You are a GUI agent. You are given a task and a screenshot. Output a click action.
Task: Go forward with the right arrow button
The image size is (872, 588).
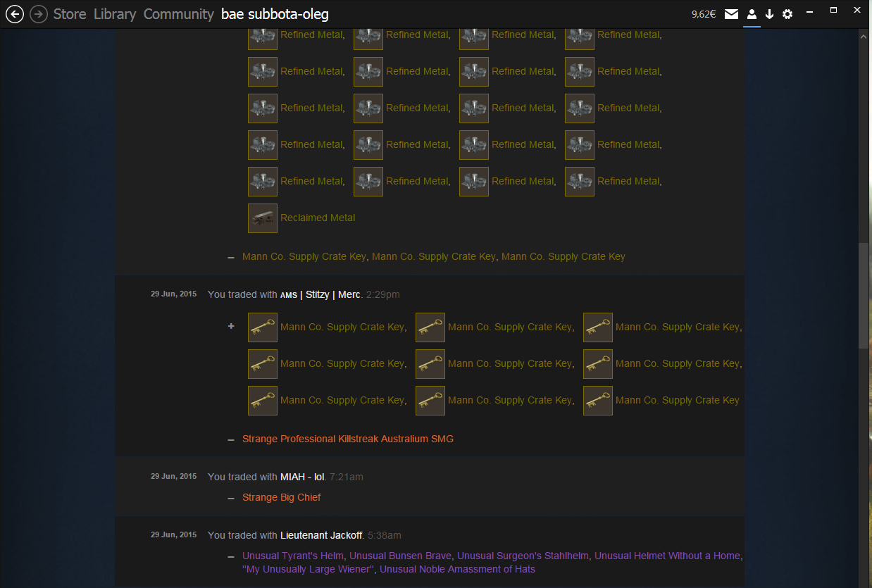[x=39, y=13]
